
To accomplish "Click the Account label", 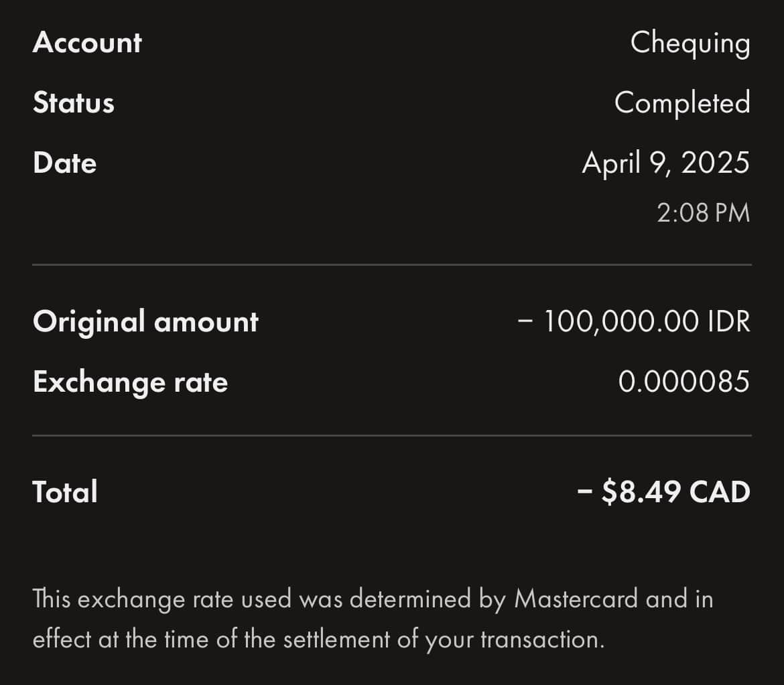I will tap(87, 43).
